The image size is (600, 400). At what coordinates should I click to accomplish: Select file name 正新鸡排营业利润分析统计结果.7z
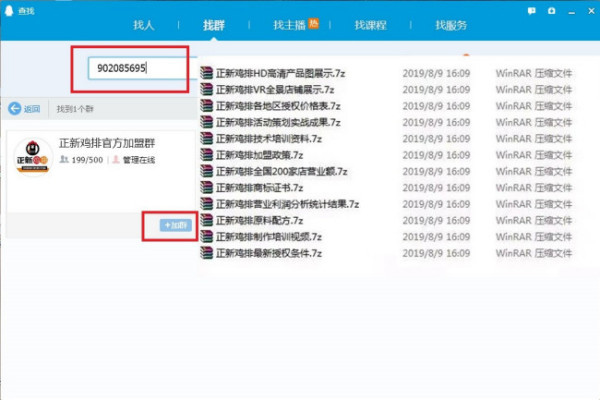(x=287, y=204)
